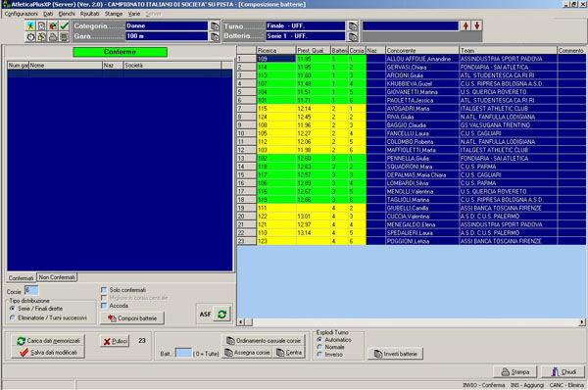Click the Inverti batterie button
Image resolution: width=588 pixels, height=390 pixels.
pos(396,354)
